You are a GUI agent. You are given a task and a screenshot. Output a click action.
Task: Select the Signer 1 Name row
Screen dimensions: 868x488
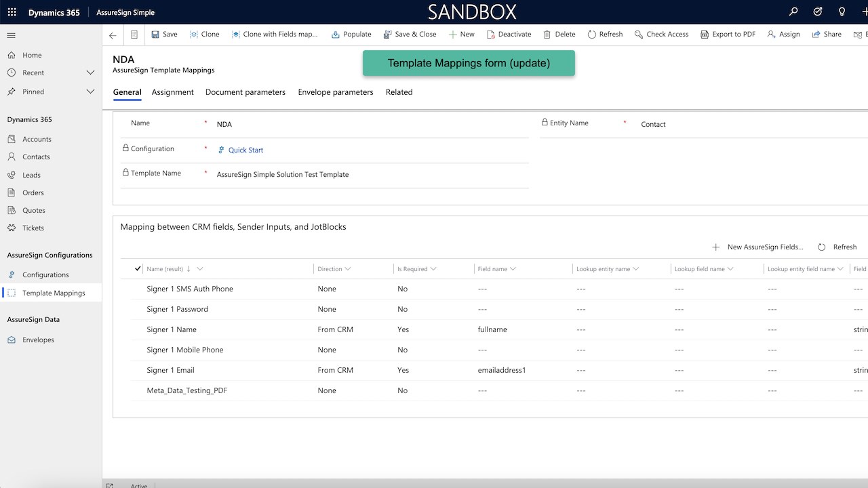click(x=498, y=330)
